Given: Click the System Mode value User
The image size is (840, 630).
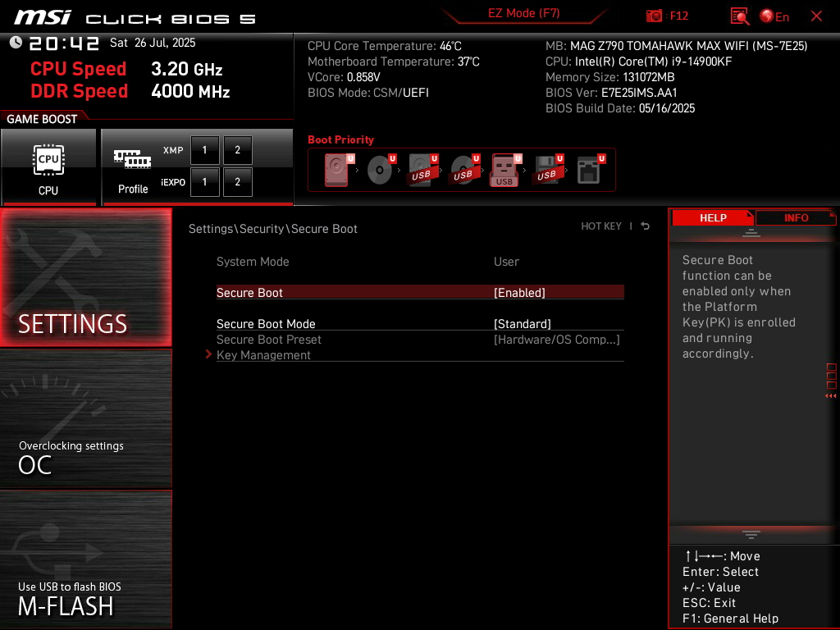Looking at the screenshot, I should pyautogui.click(x=506, y=262).
